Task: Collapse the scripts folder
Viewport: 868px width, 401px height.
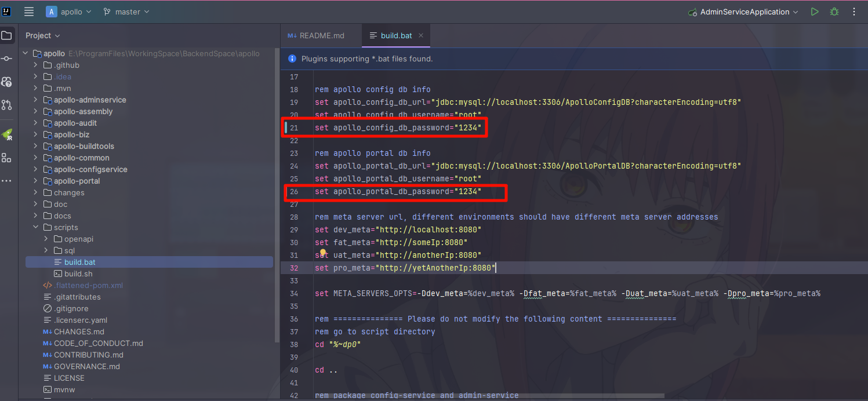Action: pyautogui.click(x=35, y=227)
